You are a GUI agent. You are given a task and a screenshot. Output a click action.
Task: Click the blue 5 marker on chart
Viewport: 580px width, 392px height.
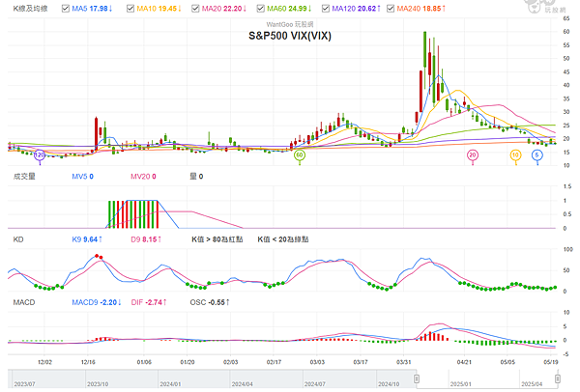tap(537, 155)
